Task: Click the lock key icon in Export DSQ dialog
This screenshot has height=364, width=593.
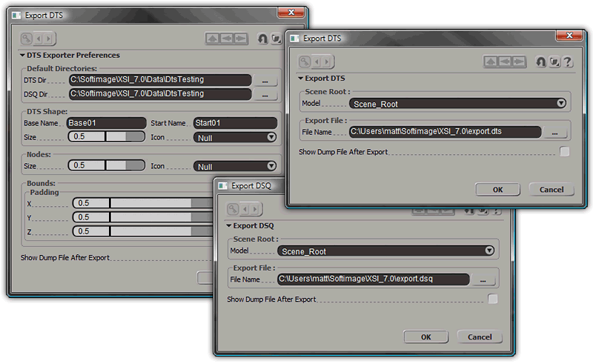Action: (x=233, y=209)
